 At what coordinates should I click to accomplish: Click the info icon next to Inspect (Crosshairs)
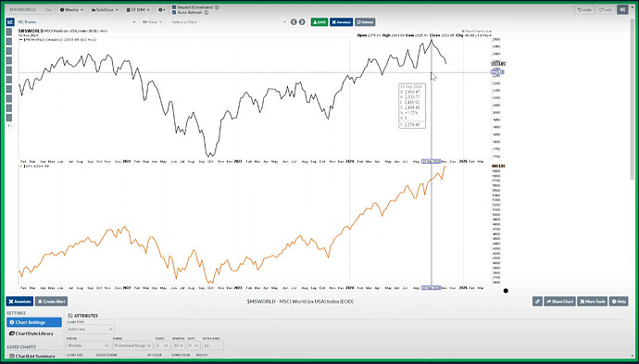[x=217, y=7]
